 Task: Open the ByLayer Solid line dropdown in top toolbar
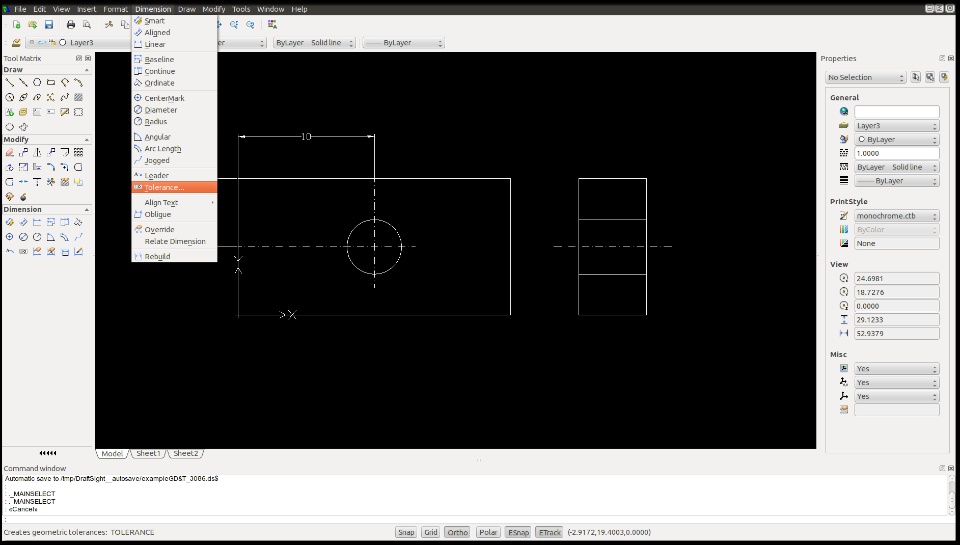[315, 43]
